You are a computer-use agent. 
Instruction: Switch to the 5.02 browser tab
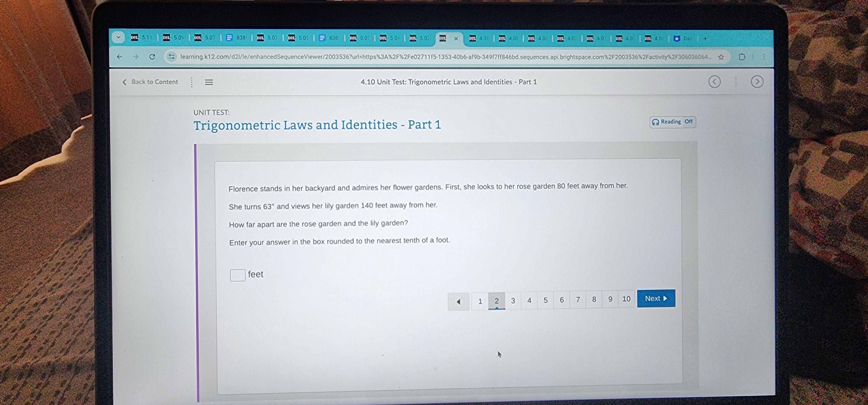pos(419,38)
